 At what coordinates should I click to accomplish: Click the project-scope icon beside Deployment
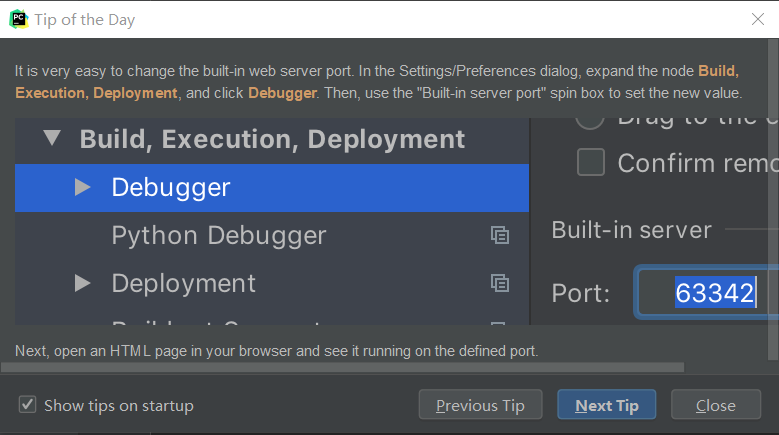pos(500,283)
